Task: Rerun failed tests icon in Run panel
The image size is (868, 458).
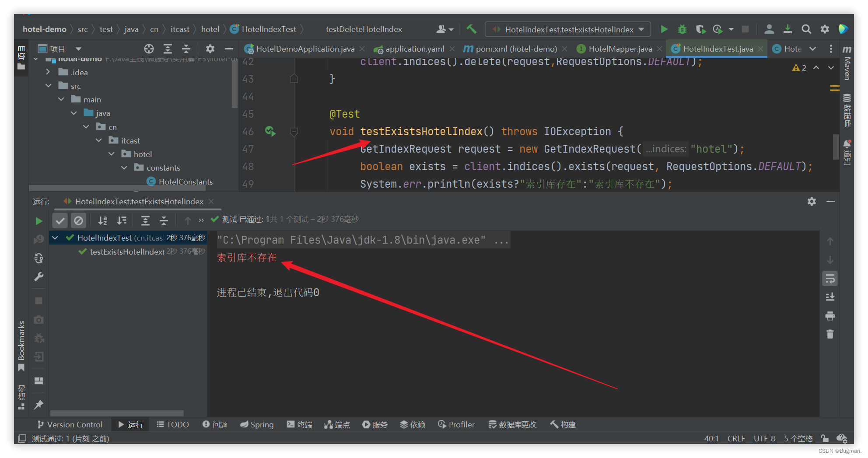Action: coord(38,239)
